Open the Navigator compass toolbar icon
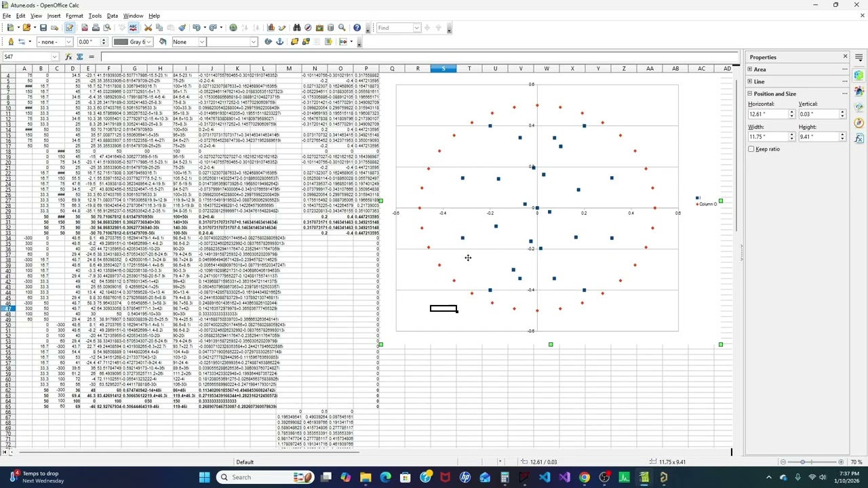 tap(308, 28)
